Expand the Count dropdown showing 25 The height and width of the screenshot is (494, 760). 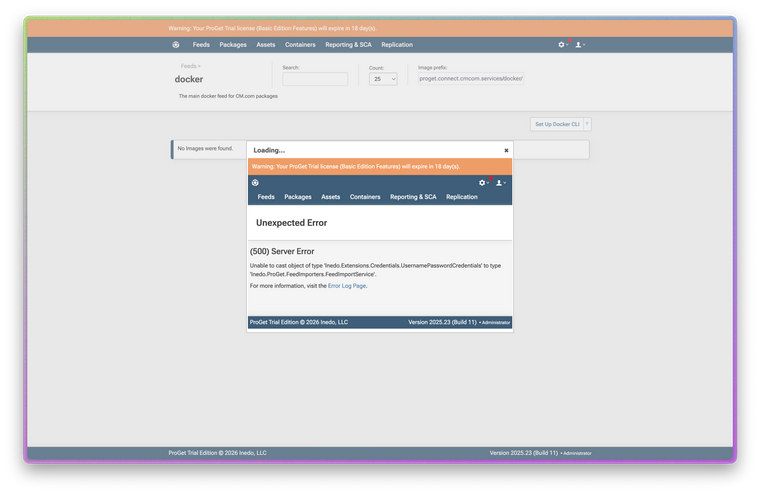(x=383, y=78)
